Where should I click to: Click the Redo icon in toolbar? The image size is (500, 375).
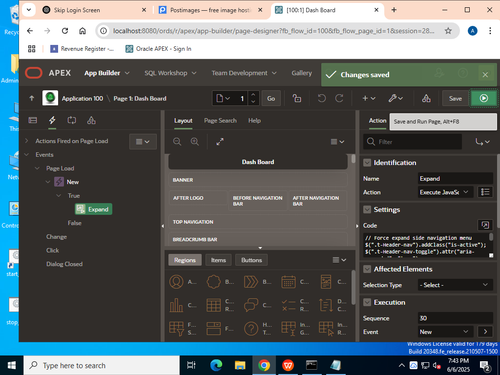(x=339, y=98)
